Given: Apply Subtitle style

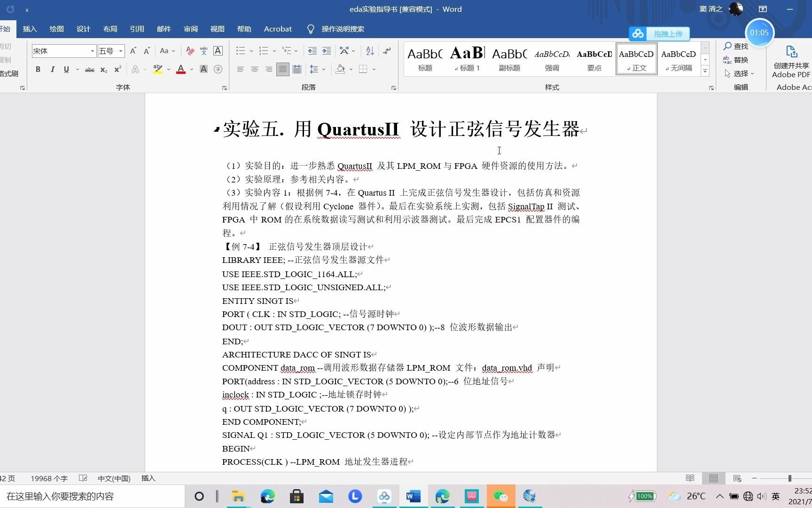Looking at the screenshot, I should coord(509,58).
